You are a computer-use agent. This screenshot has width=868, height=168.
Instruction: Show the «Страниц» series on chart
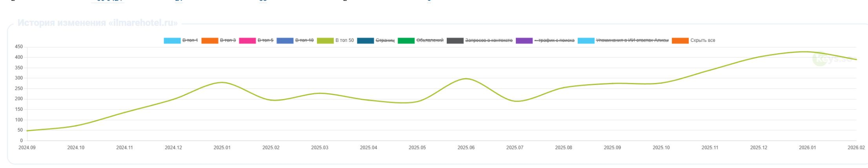[x=376, y=41]
